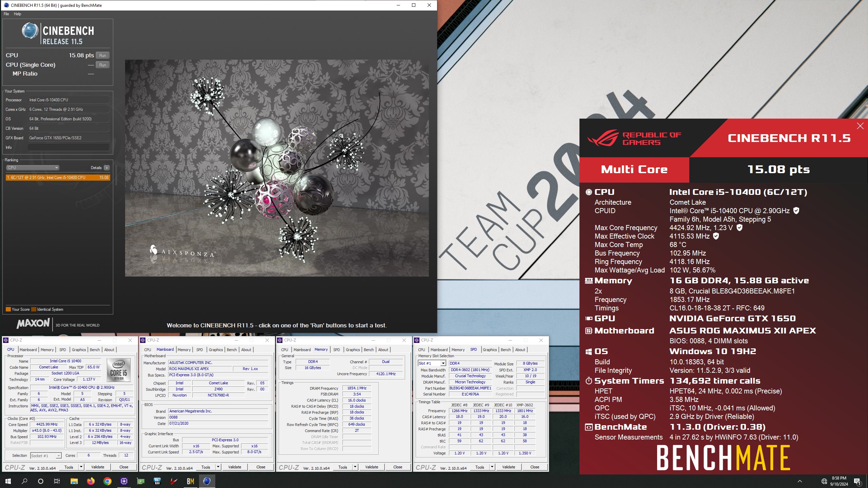Click the verified shield beside CPUID
Viewport: 868px width, 488px height.
click(796, 210)
